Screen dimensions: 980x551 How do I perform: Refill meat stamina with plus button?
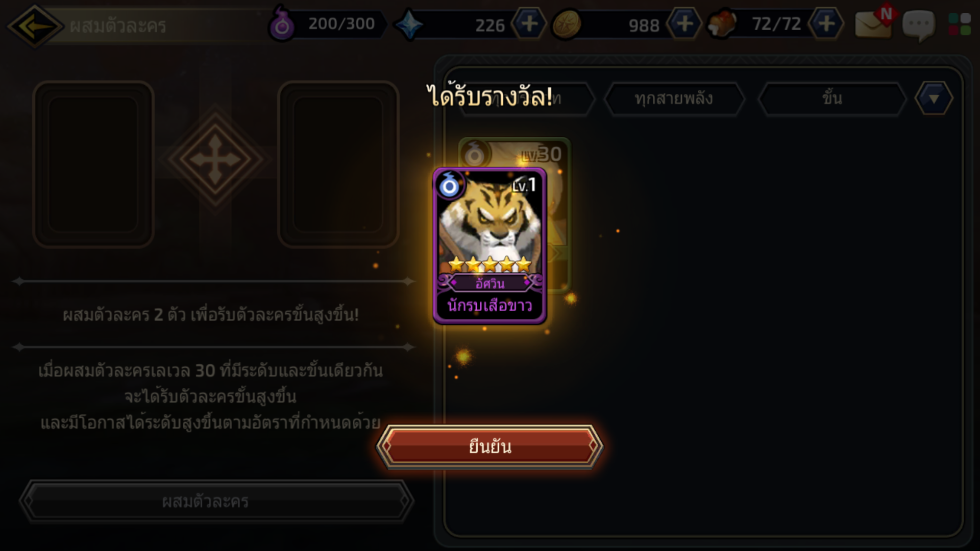click(x=826, y=23)
